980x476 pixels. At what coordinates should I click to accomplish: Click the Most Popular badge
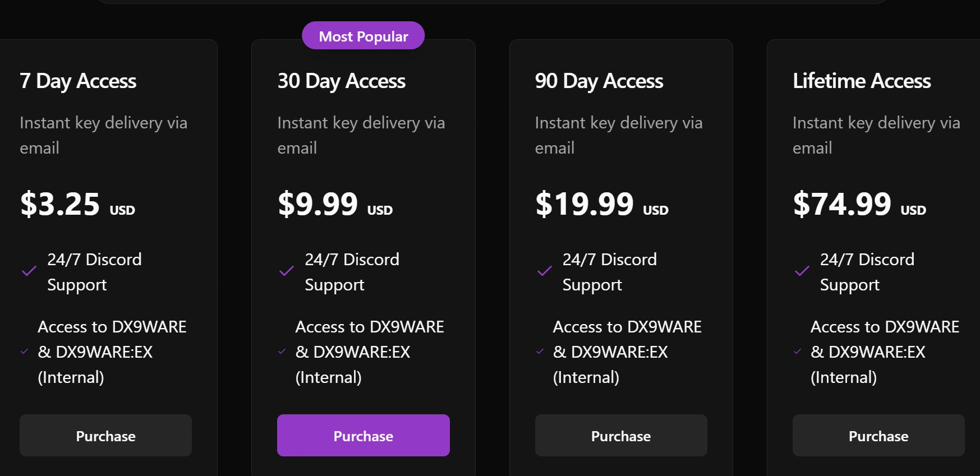point(363,36)
